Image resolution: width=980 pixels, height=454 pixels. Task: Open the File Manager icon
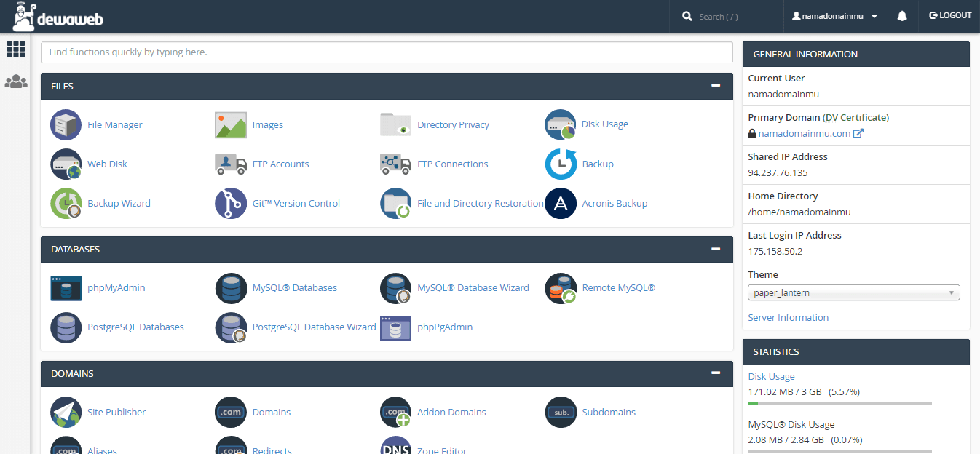66,124
